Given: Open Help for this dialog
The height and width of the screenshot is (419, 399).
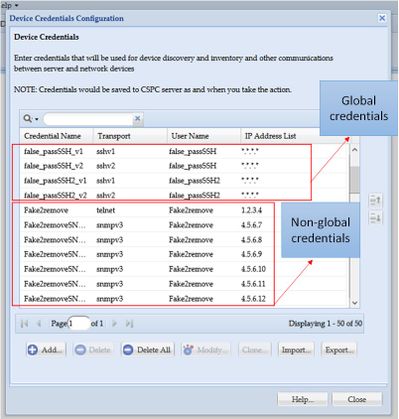Looking at the screenshot, I should tap(302, 399).
